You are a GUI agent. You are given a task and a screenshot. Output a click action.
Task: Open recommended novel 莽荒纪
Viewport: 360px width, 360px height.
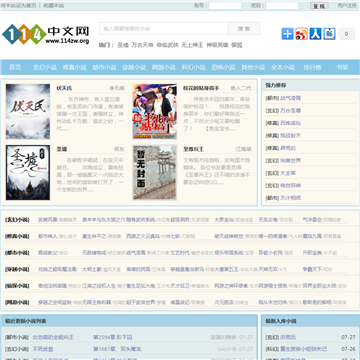pos(288,148)
